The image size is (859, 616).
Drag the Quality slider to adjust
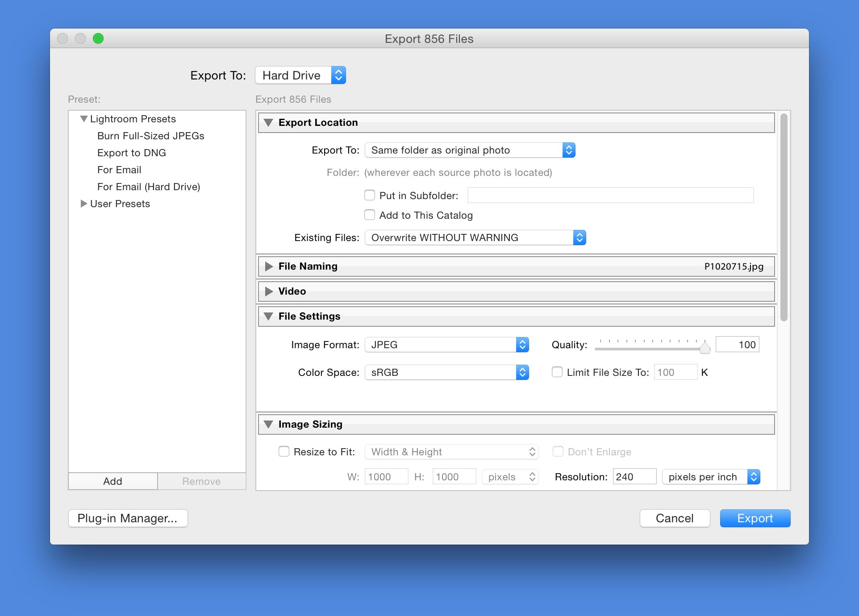(x=705, y=346)
